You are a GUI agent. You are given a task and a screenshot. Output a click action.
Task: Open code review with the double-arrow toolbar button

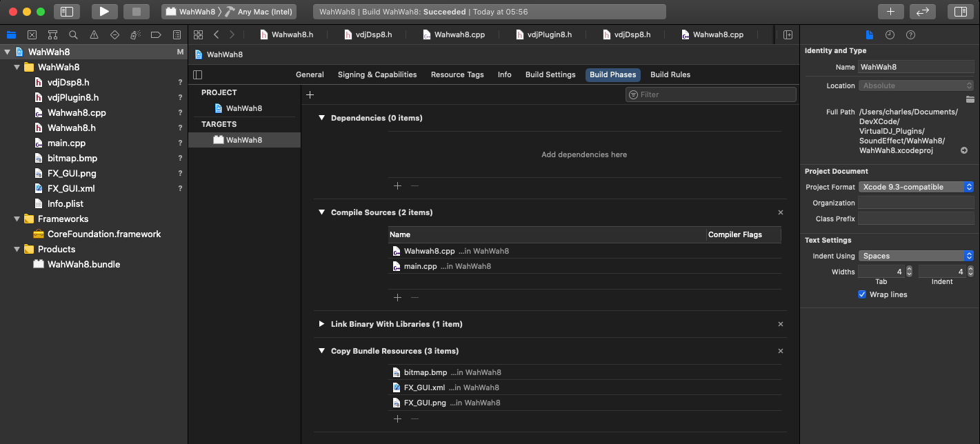coord(923,11)
